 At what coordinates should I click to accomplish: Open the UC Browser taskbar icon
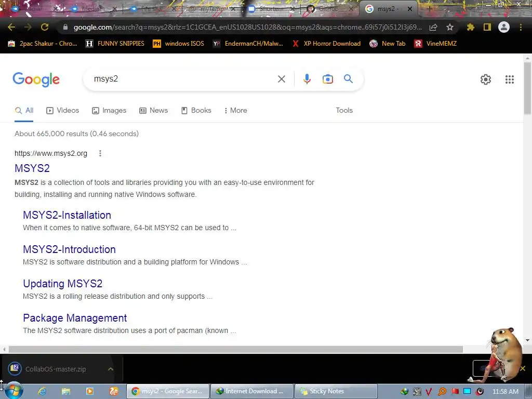114,391
